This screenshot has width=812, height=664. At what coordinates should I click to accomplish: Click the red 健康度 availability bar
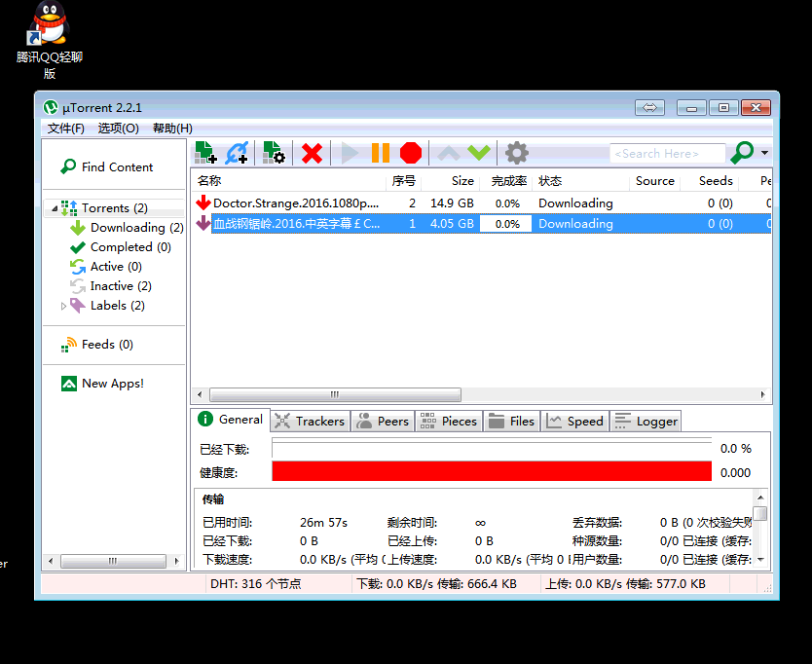tap(492, 472)
